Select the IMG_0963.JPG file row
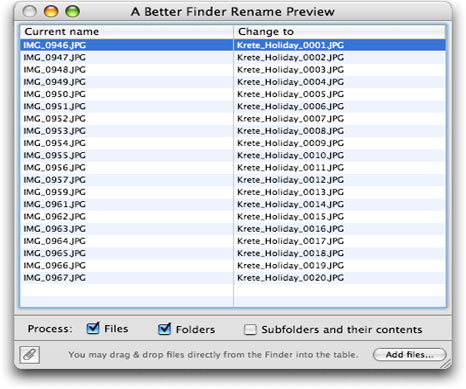466x389 pixels. click(x=233, y=229)
